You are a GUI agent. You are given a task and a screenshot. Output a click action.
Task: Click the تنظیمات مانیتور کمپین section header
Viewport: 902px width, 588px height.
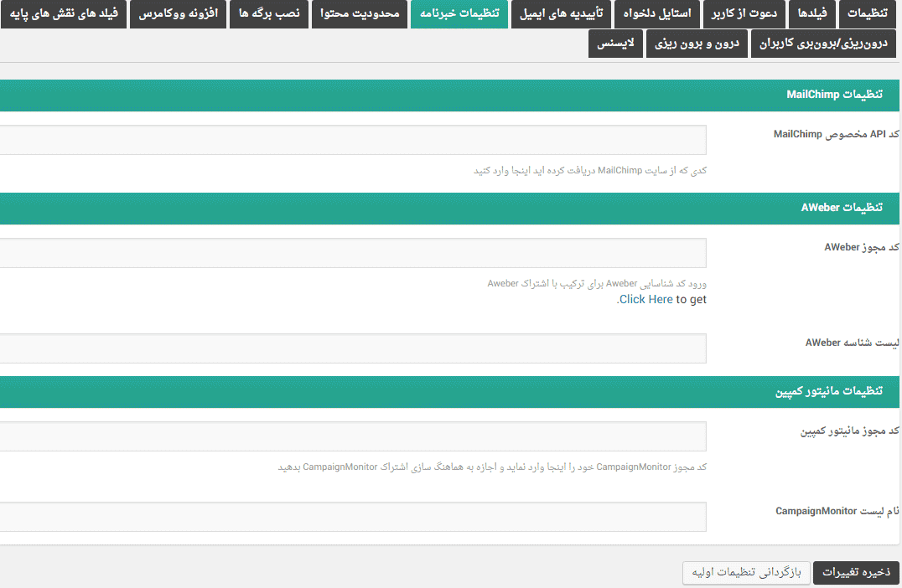point(450,392)
